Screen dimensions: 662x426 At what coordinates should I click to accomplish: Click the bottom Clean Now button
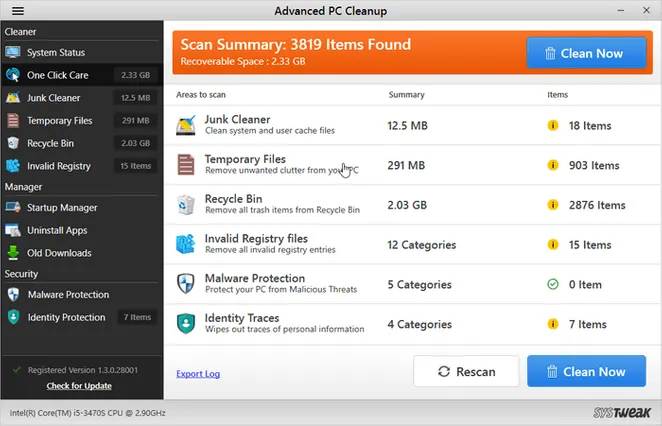(x=585, y=372)
